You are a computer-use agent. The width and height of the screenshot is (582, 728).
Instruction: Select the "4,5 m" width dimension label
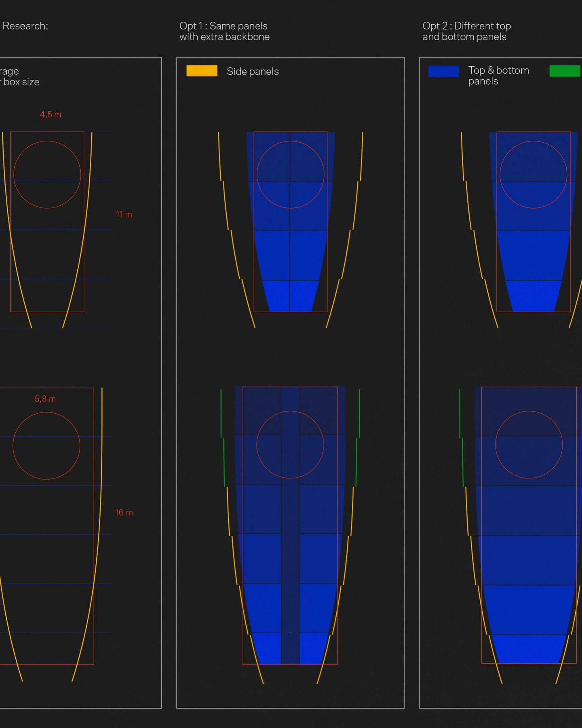pyautogui.click(x=51, y=114)
